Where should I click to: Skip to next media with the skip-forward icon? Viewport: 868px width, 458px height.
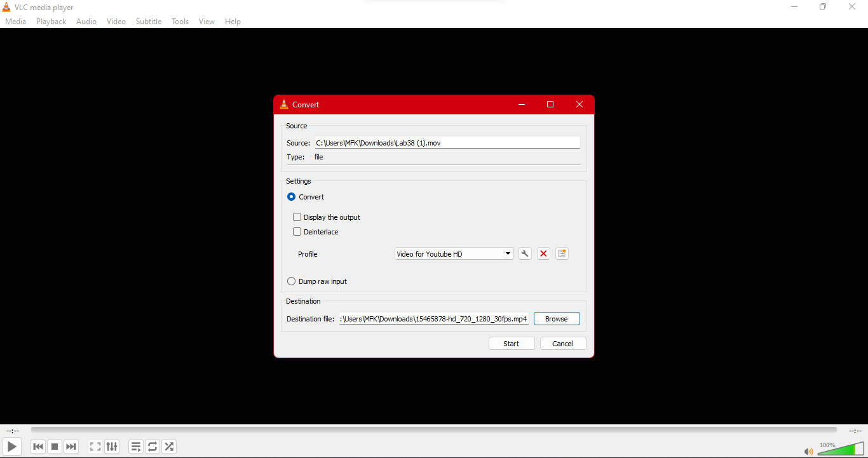tap(71, 447)
